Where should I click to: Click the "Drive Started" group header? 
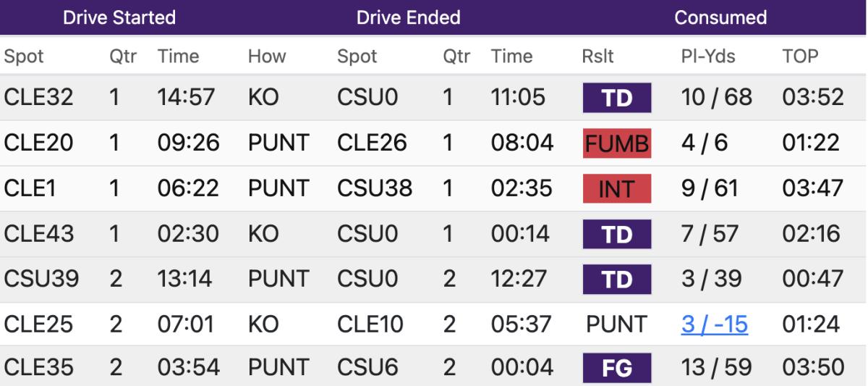point(119,18)
